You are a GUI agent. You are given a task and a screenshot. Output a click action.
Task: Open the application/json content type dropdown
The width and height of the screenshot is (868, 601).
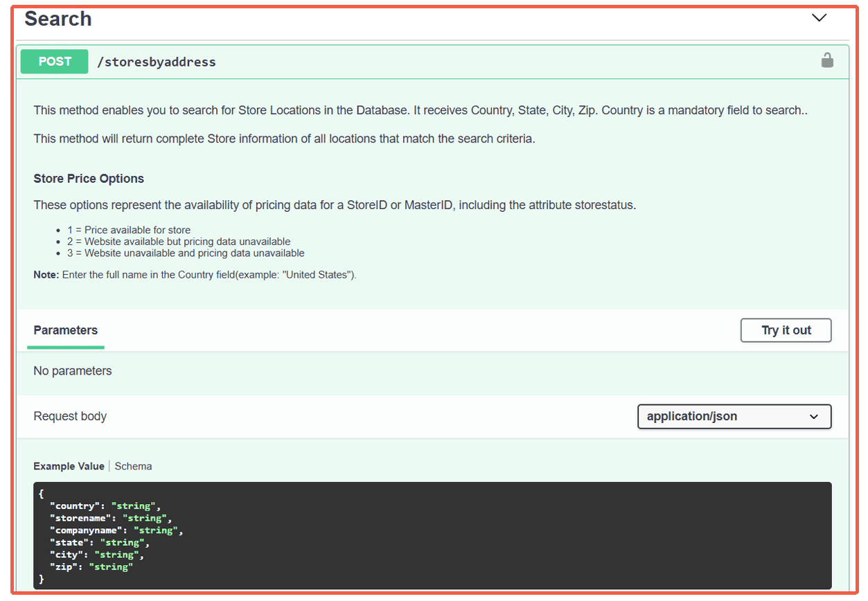(734, 417)
